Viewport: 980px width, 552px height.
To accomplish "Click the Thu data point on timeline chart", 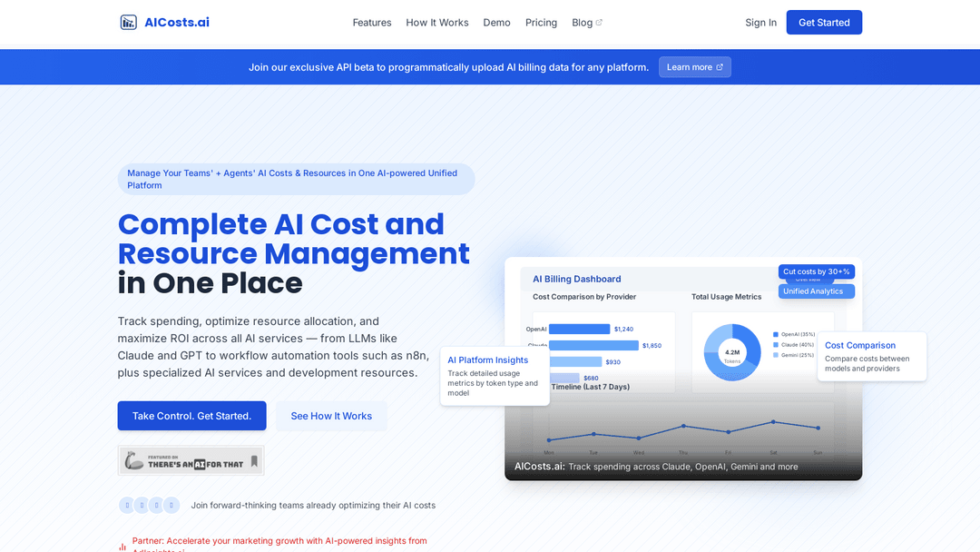I will pos(683,426).
